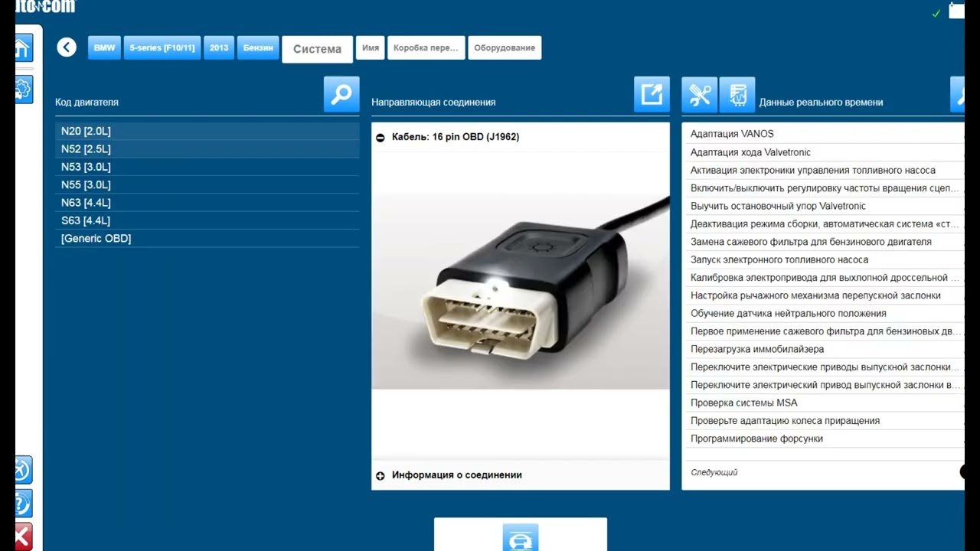Open the wrench and screwdriver tools icon
This screenshot has width=980, height=551.
click(x=700, y=94)
